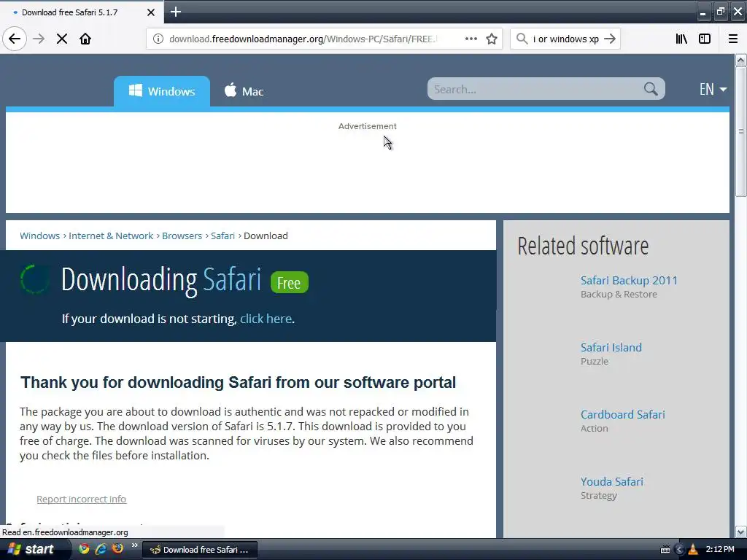This screenshot has width=747, height=560.
Task: Expand quick launch overflow chevron
Action: pyautogui.click(x=135, y=545)
